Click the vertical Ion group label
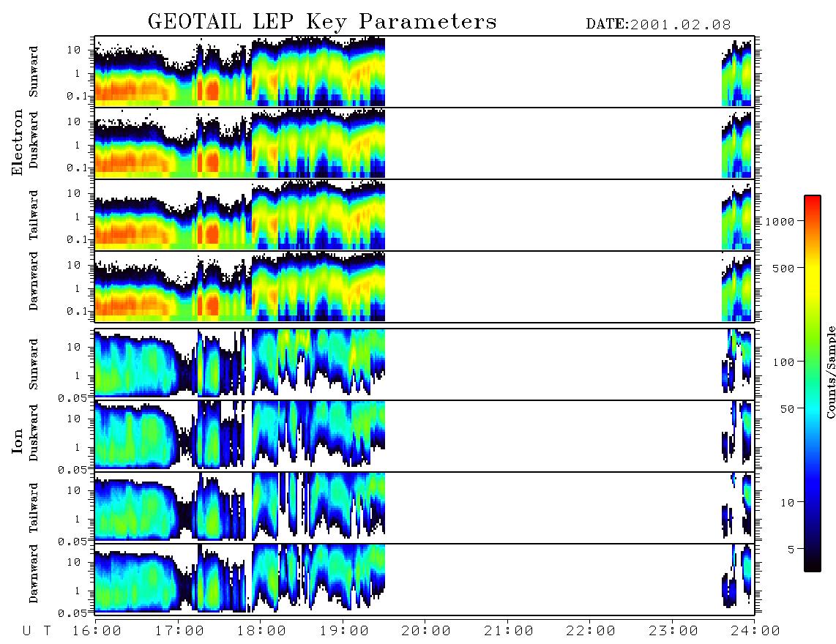836x644 pixels. click(18, 441)
